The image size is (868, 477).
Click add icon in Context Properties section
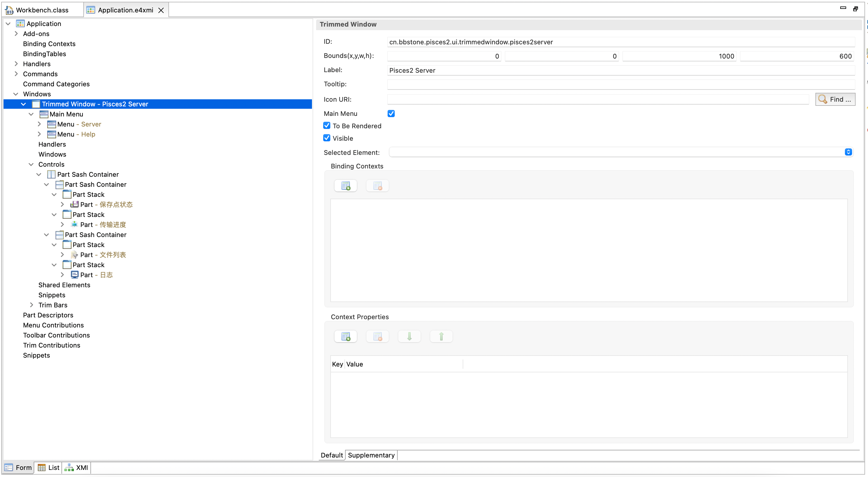point(345,336)
